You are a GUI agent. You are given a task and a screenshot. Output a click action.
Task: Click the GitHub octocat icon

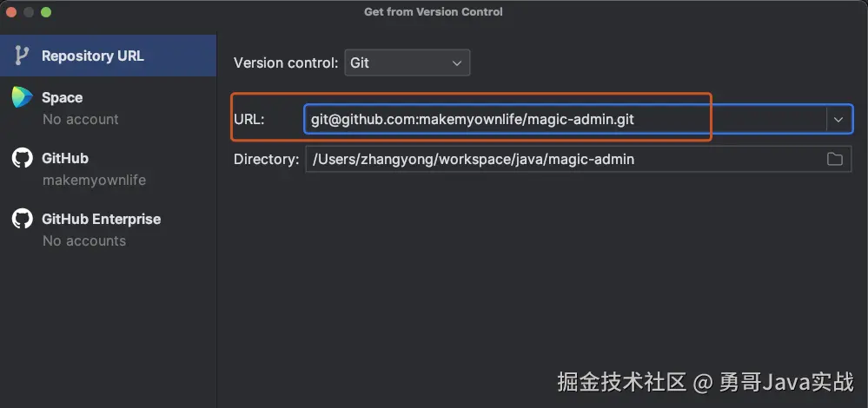[22, 158]
